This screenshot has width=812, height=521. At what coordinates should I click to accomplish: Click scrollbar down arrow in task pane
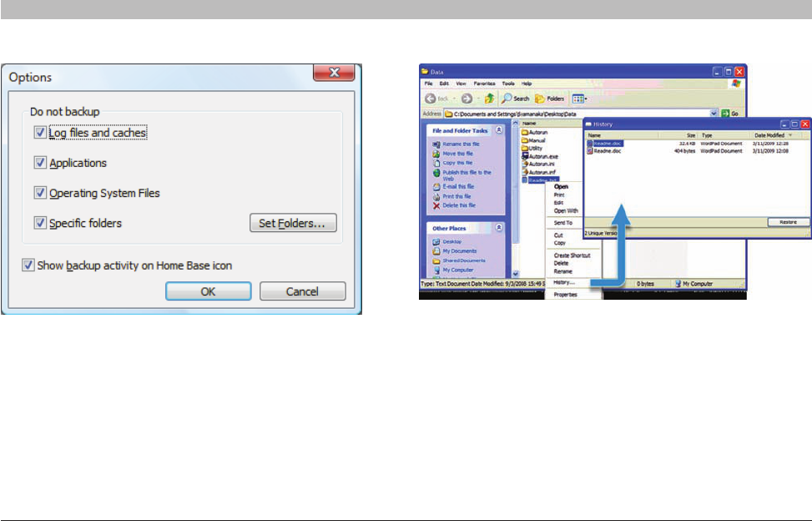point(515,274)
